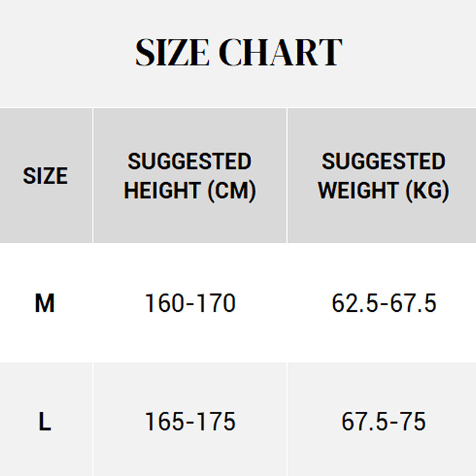Click the 67.5-75 weight value
This screenshot has height=476, width=476.
coord(384,421)
